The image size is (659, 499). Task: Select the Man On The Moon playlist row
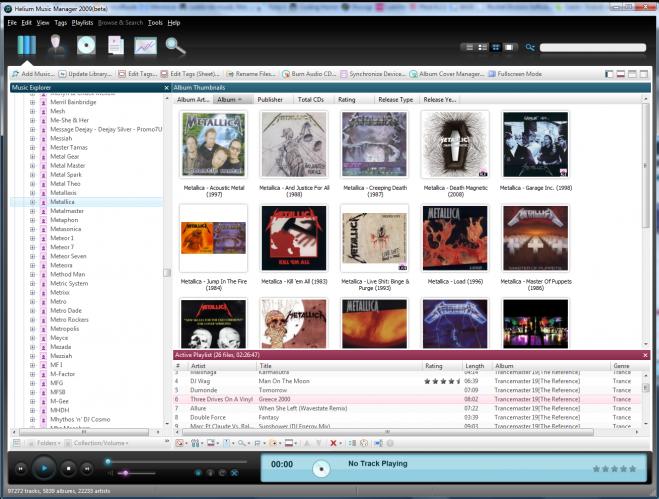[x=408, y=381]
